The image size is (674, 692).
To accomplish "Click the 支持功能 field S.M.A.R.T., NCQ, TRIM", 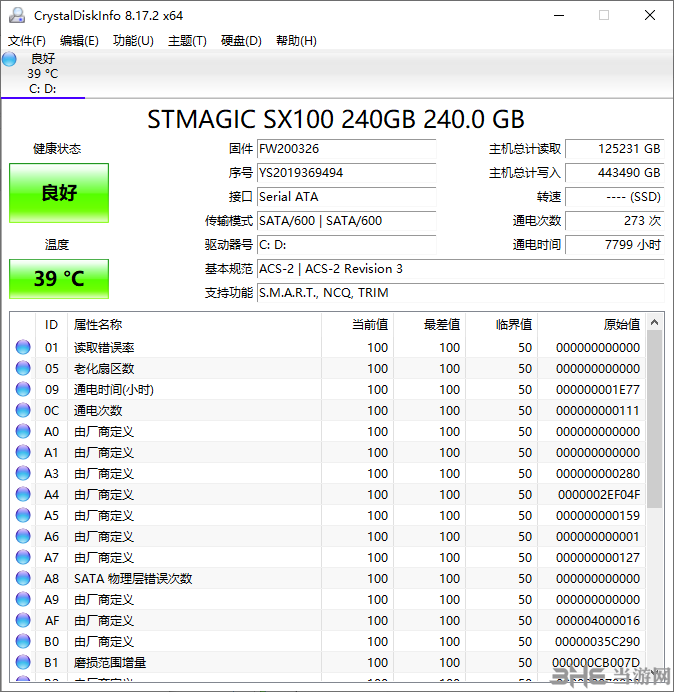I will [460, 293].
